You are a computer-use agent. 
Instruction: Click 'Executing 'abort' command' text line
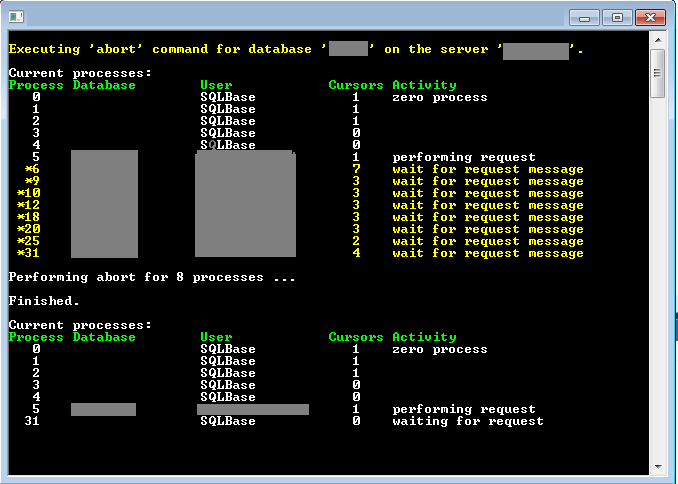[x=296, y=50]
